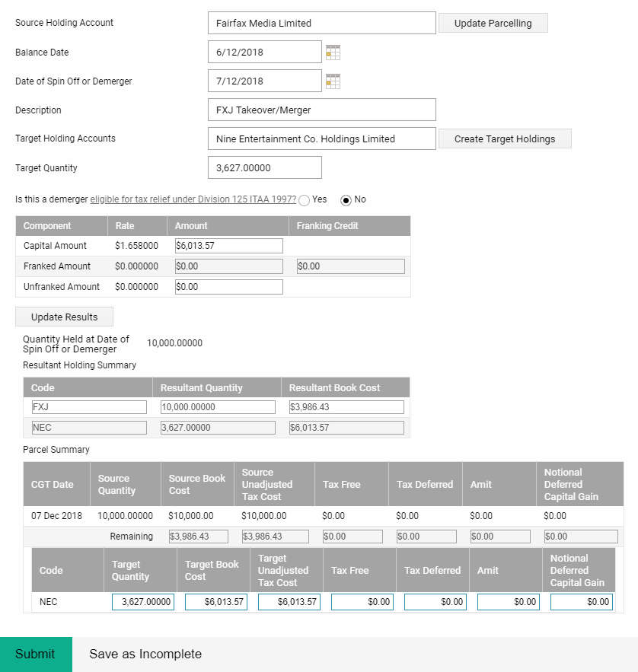The width and height of the screenshot is (638, 672).
Task: Focus the Source Holding Account field
Action: pos(321,23)
